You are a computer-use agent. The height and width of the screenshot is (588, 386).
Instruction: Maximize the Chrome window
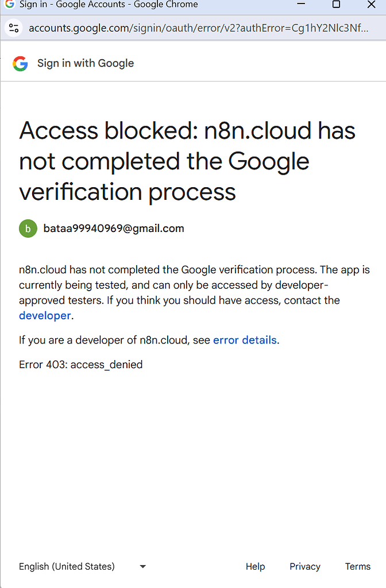[336, 5]
